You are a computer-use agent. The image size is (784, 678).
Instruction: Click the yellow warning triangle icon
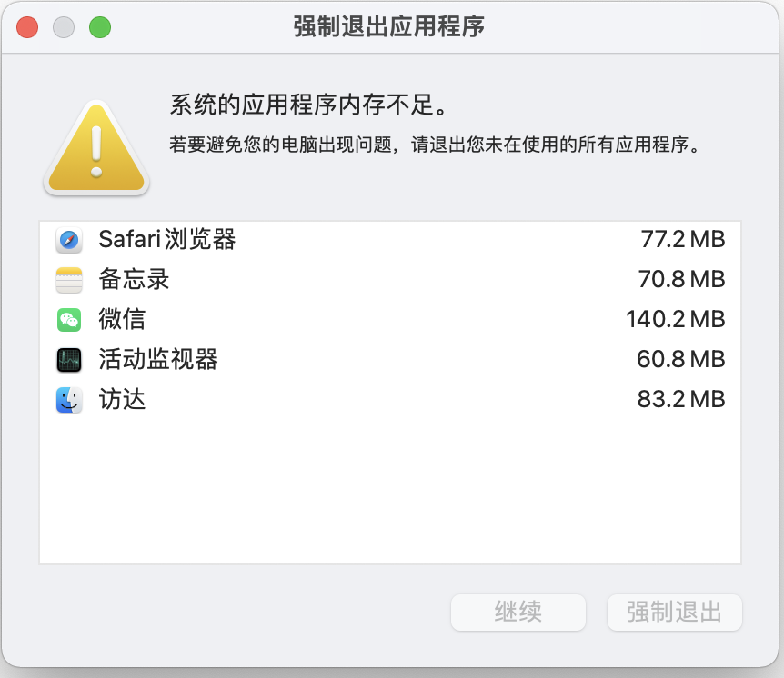(96, 149)
